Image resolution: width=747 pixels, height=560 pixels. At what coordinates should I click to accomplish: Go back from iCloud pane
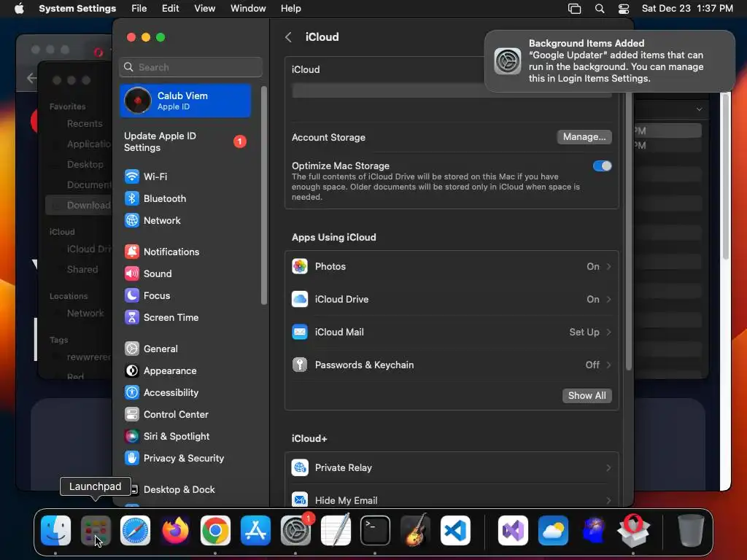click(288, 37)
